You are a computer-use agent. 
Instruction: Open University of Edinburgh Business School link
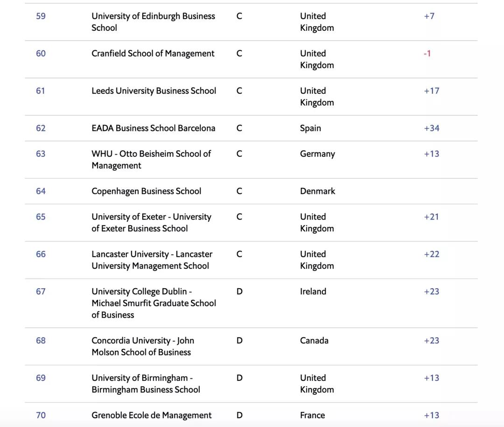click(x=153, y=22)
